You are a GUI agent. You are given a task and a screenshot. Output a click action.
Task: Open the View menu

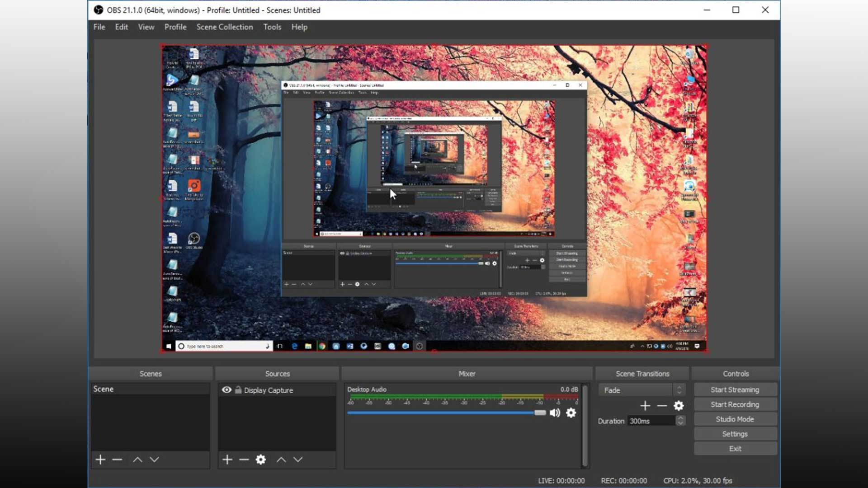[146, 27]
